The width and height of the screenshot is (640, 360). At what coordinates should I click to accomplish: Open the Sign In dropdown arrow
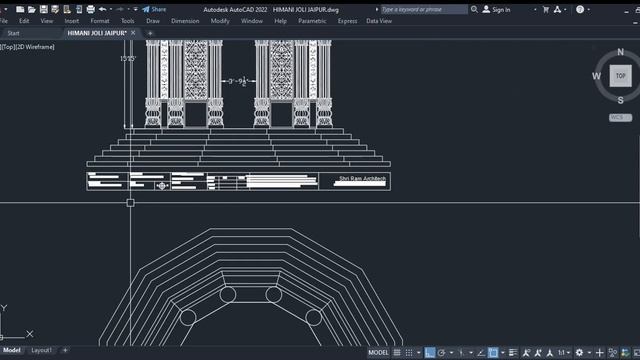(x=535, y=9)
